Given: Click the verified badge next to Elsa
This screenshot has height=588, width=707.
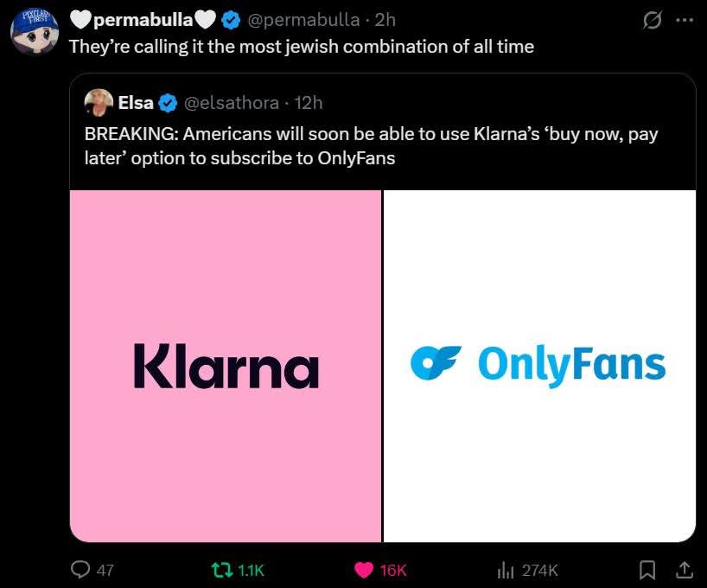Looking at the screenshot, I should tap(168, 103).
